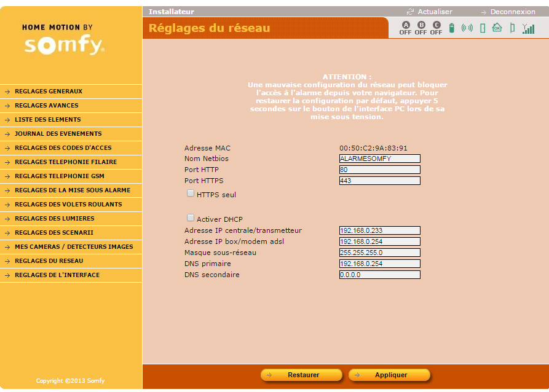The height and width of the screenshot is (392, 549).
Task: Log out using the Deconnexion link
Action: click(512, 12)
